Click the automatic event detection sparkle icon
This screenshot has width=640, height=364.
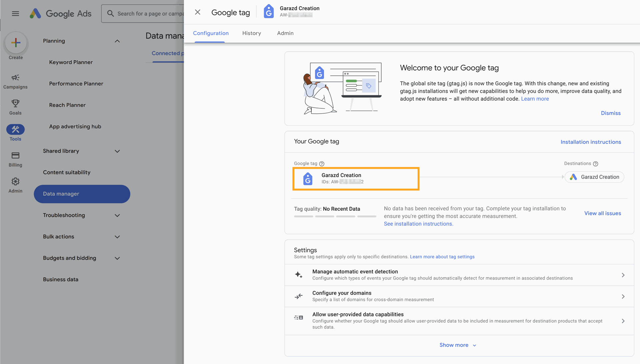pyautogui.click(x=299, y=275)
